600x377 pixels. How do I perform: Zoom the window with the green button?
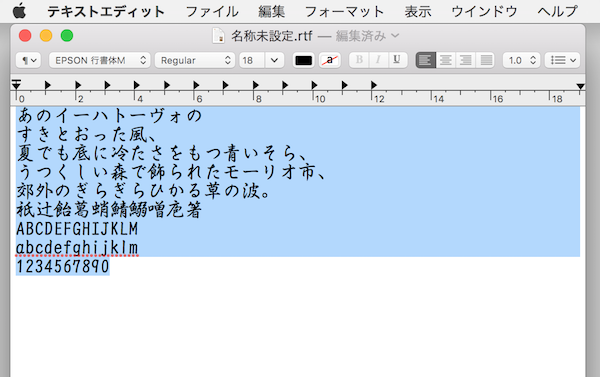[x=67, y=36]
